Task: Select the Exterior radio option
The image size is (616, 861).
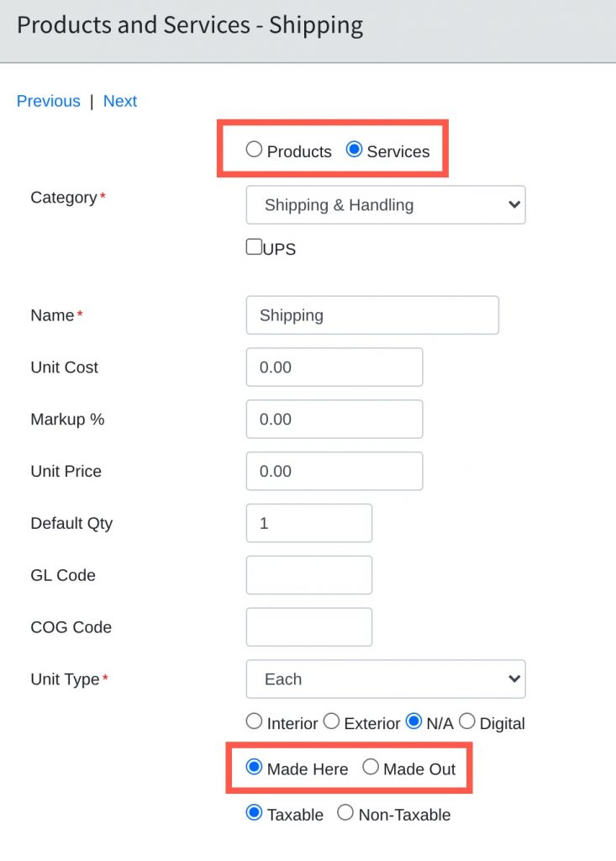Action: 331,721
